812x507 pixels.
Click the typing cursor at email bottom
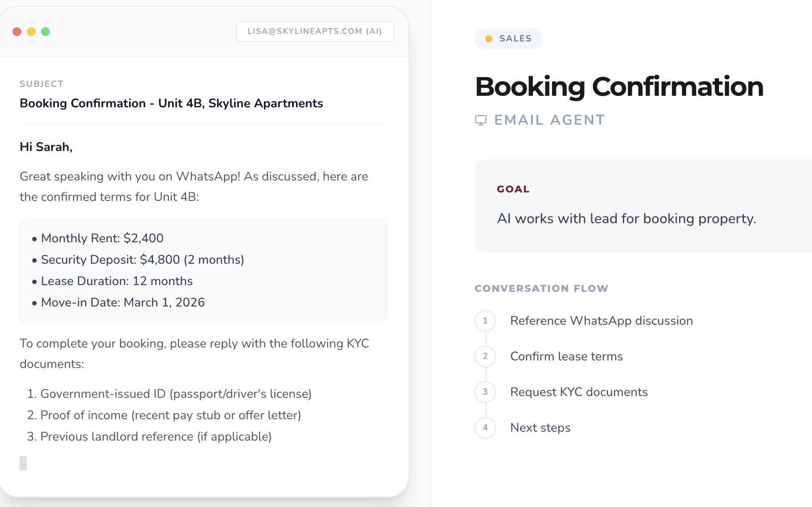(23, 463)
